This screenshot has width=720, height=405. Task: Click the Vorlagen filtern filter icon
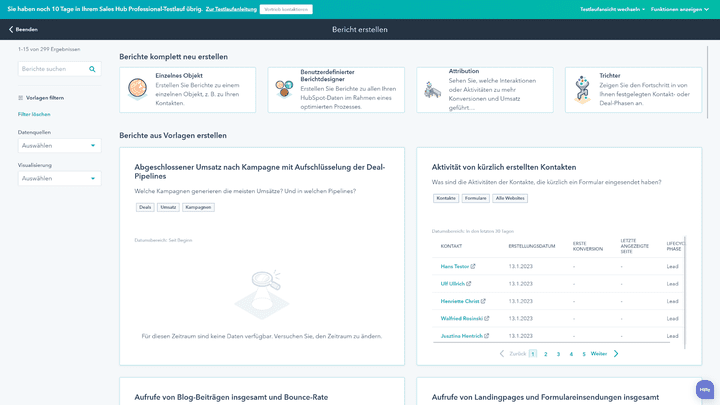tap(21, 97)
